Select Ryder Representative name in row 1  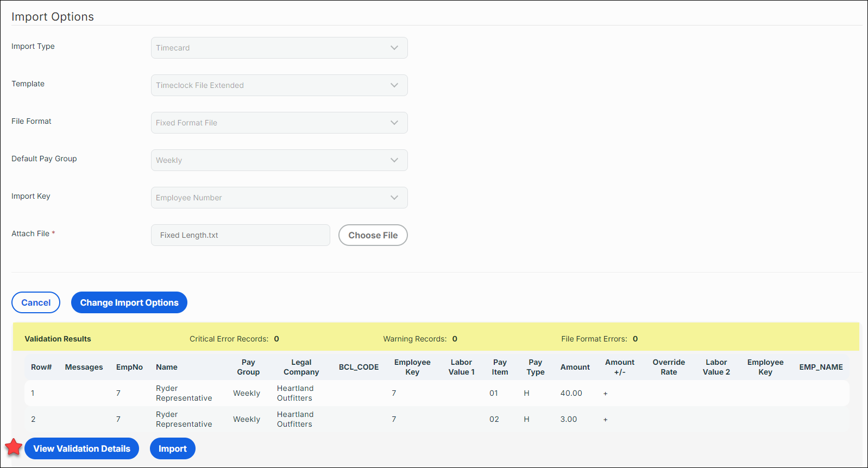pos(184,393)
